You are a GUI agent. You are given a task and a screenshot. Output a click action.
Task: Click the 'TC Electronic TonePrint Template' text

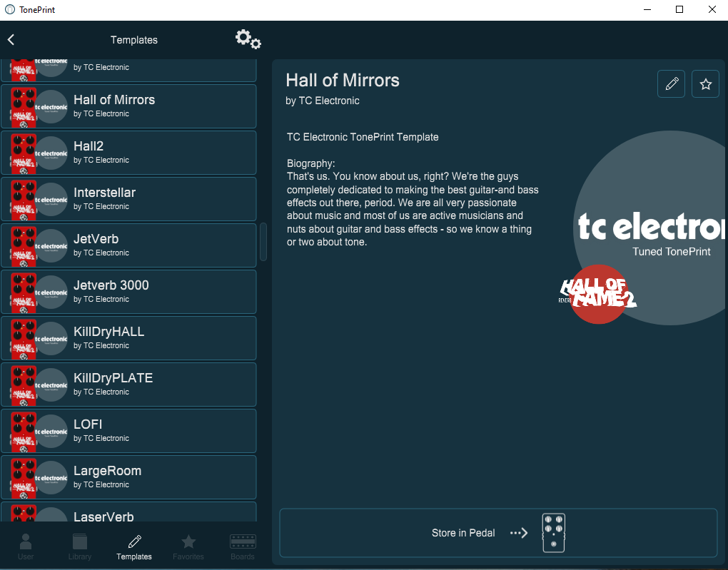[363, 137]
